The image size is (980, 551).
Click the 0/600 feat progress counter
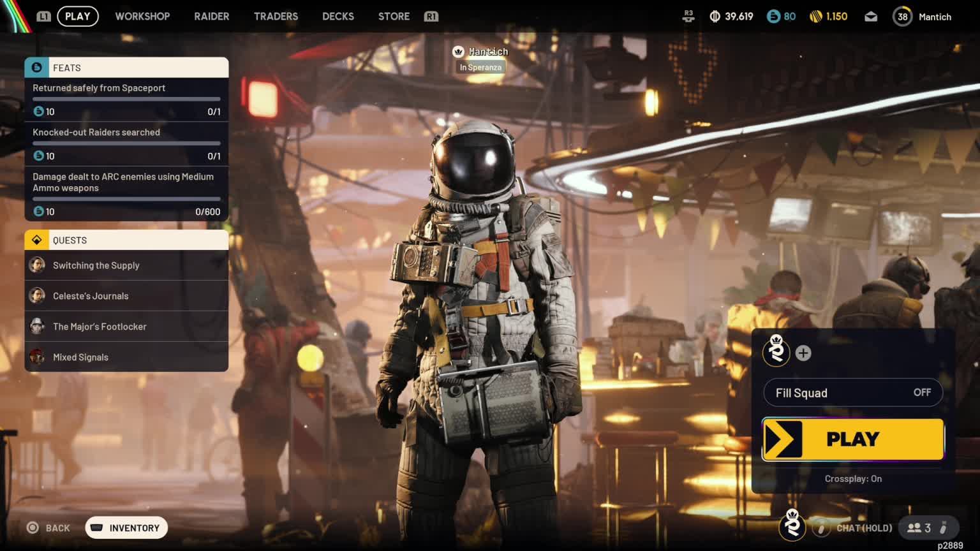208,212
